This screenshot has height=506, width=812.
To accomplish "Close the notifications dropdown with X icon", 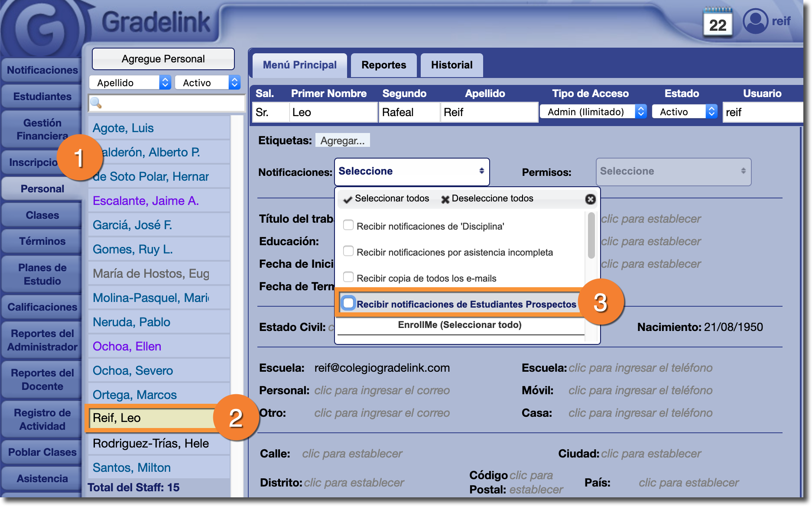I will coord(590,199).
